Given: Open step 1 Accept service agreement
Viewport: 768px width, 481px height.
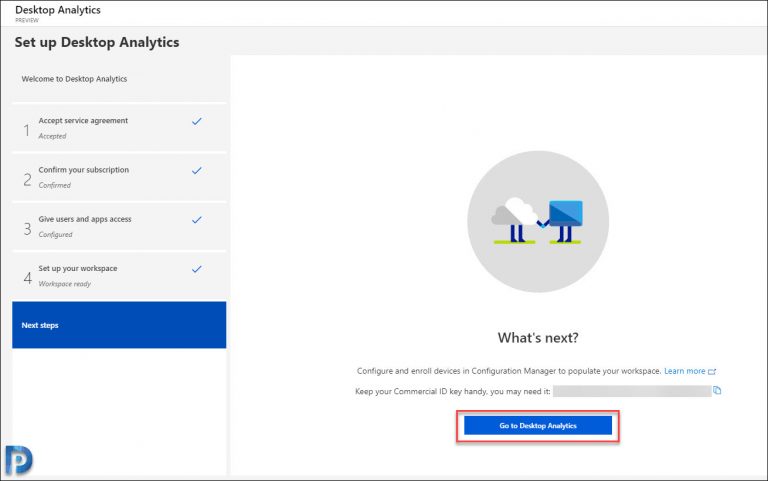Looking at the screenshot, I should pyautogui.click(x=119, y=127).
